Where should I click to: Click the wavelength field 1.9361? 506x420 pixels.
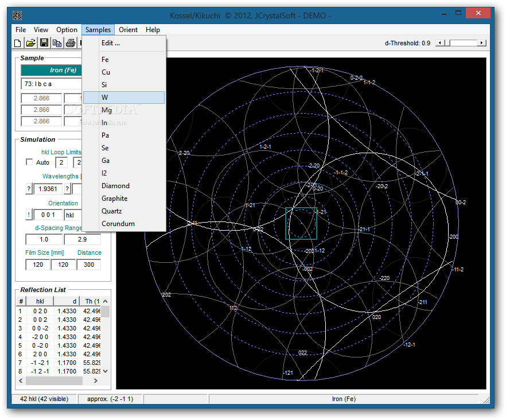tap(48, 189)
